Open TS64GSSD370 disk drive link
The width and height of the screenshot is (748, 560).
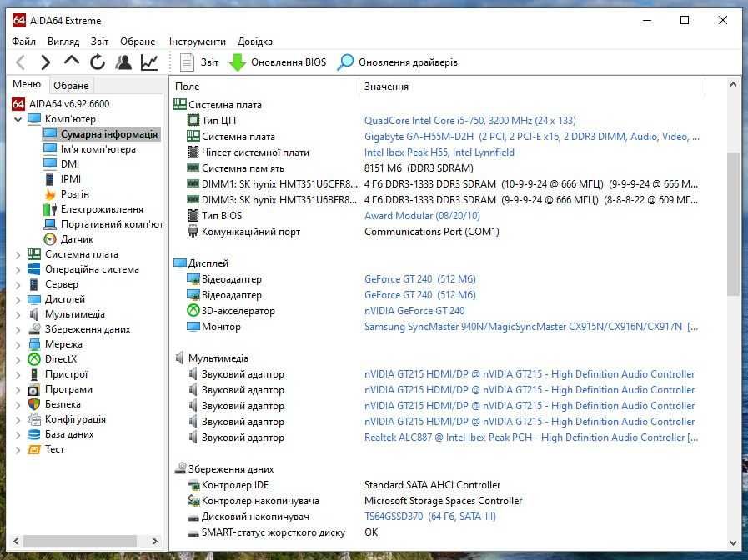(x=430, y=517)
